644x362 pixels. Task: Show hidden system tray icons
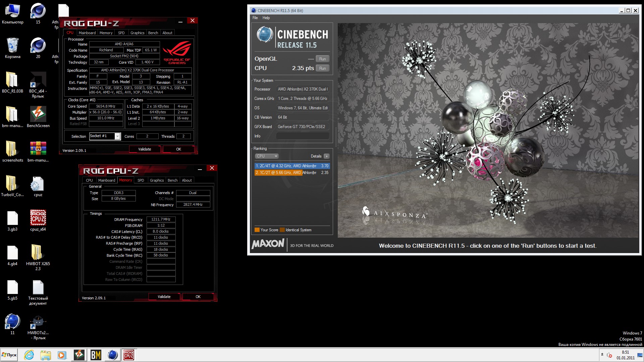[x=602, y=355]
